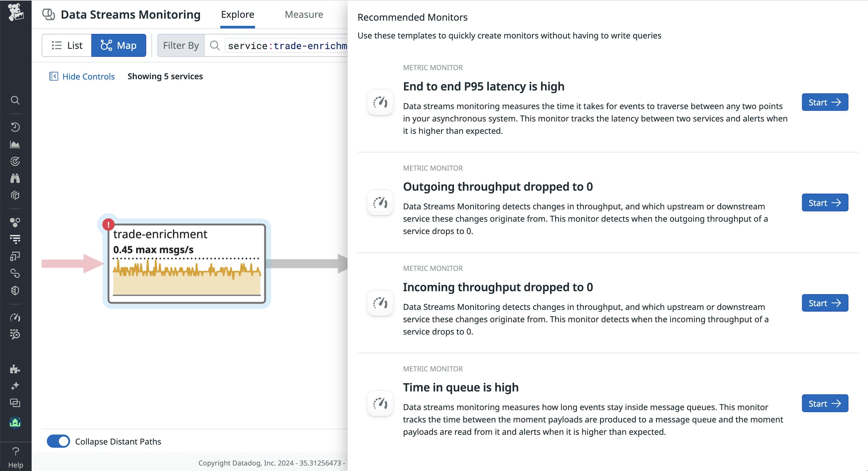Click the trade-enrichment throughput graph thumbnail
The width and height of the screenshot is (868, 471).
pos(187,277)
